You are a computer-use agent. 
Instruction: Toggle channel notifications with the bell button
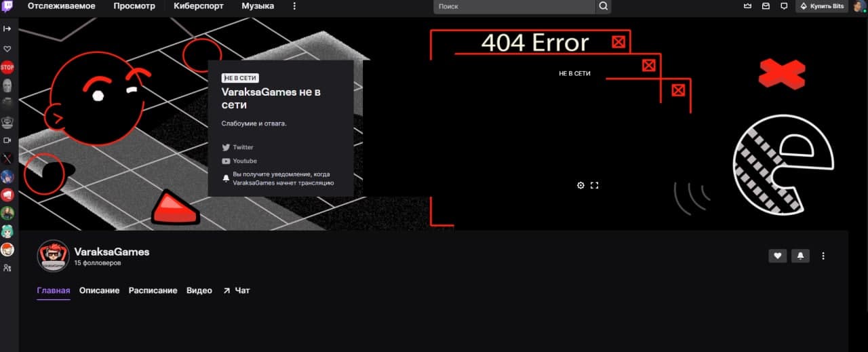[800, 256]
